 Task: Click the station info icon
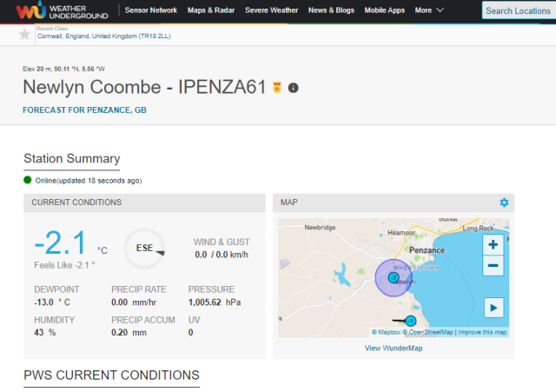pyautogui.click(x=293, y=88)
